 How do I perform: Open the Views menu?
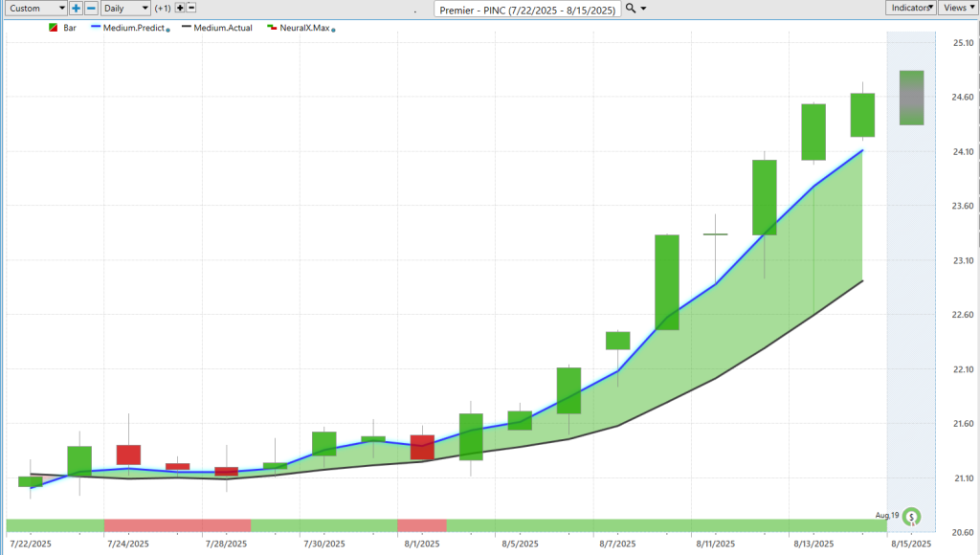coord(956,8)
